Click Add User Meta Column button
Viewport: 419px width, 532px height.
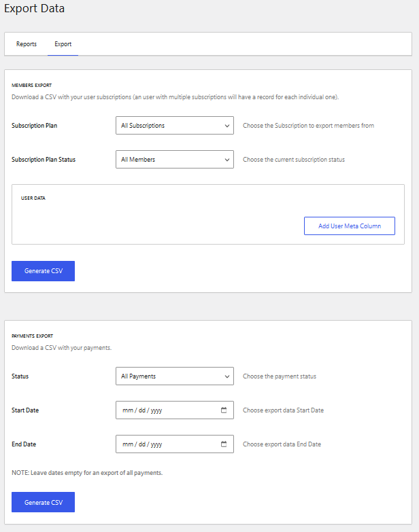point(350,226)
